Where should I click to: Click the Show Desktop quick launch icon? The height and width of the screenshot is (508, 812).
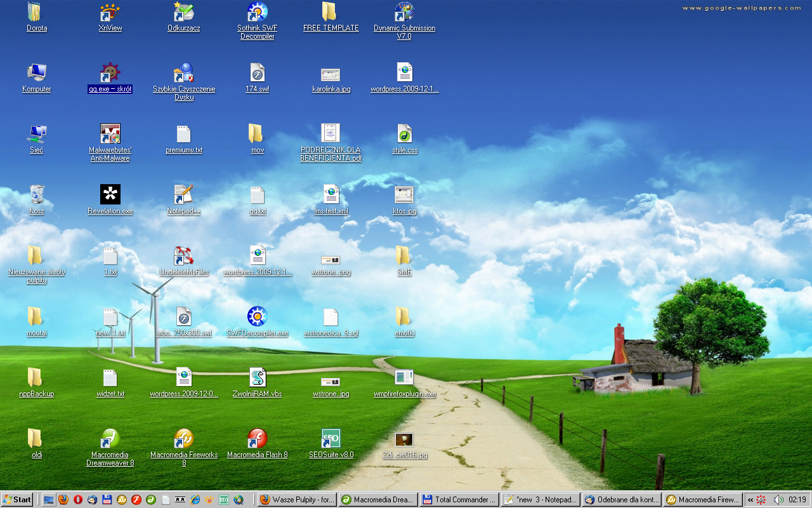tap(49, 500)
